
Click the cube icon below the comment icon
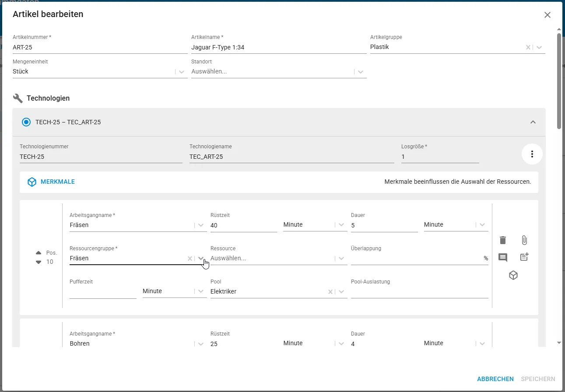point(513,275)
